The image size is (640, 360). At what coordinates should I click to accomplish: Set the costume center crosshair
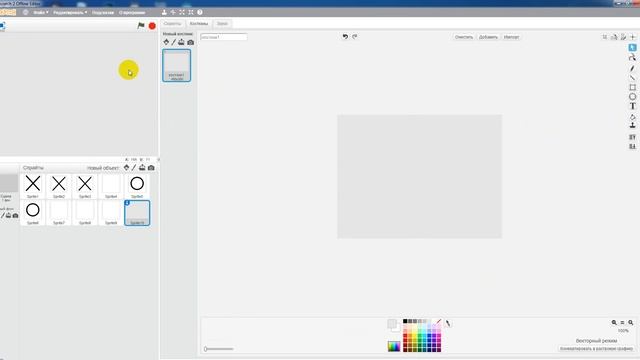(x=633, y=37)
